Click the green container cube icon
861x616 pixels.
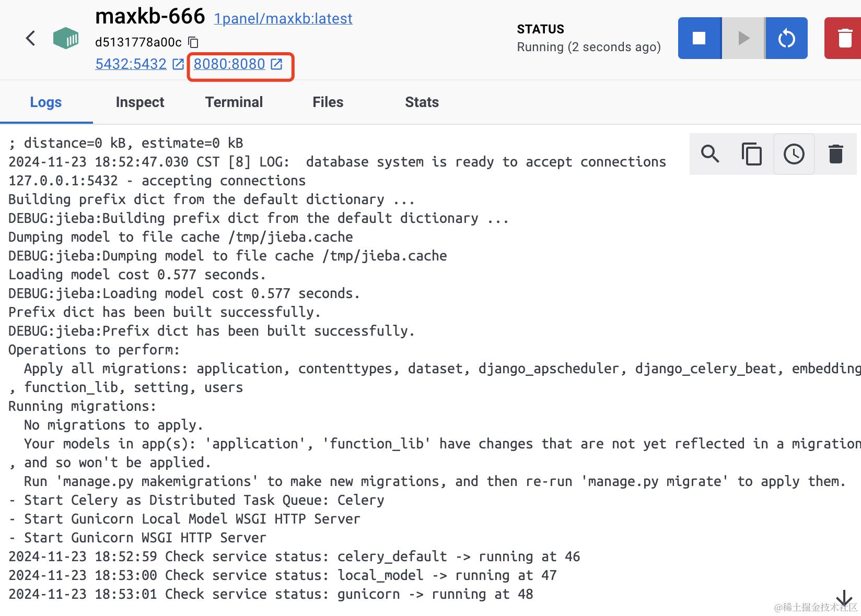[66, 38]
